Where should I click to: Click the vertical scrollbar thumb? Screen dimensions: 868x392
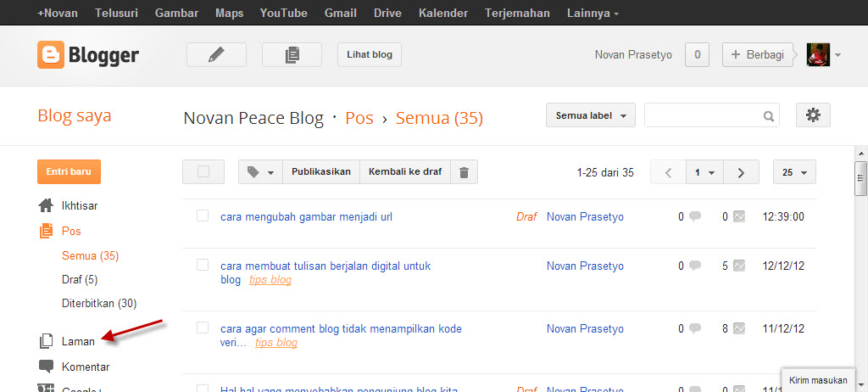[861, 178]
